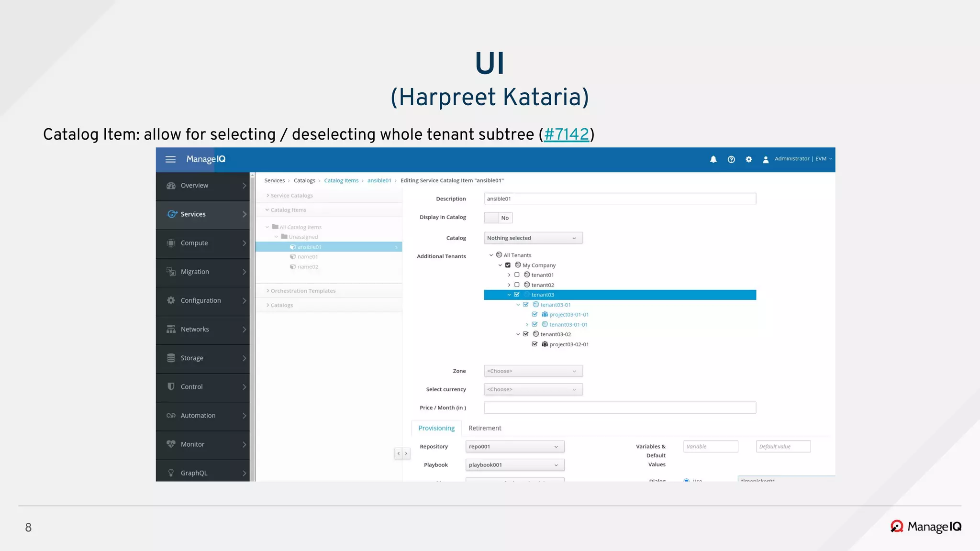Click the user avatar icon

[x=766, y=160]
